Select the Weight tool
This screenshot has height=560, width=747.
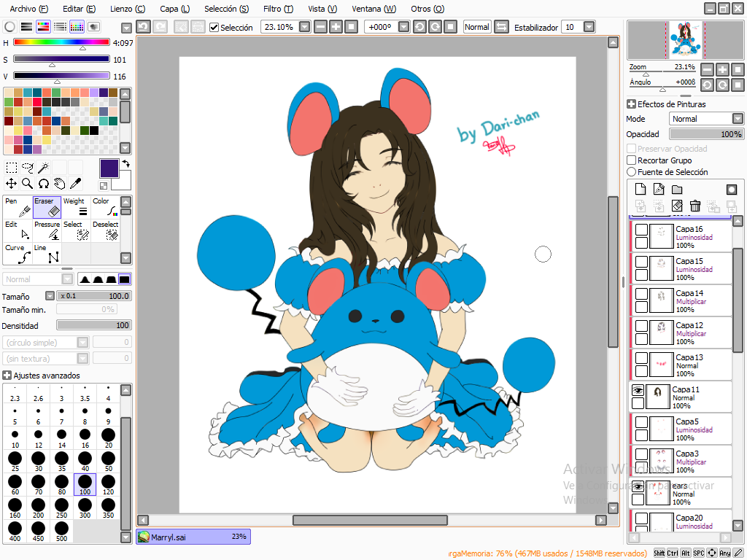(x=76, y=207)
